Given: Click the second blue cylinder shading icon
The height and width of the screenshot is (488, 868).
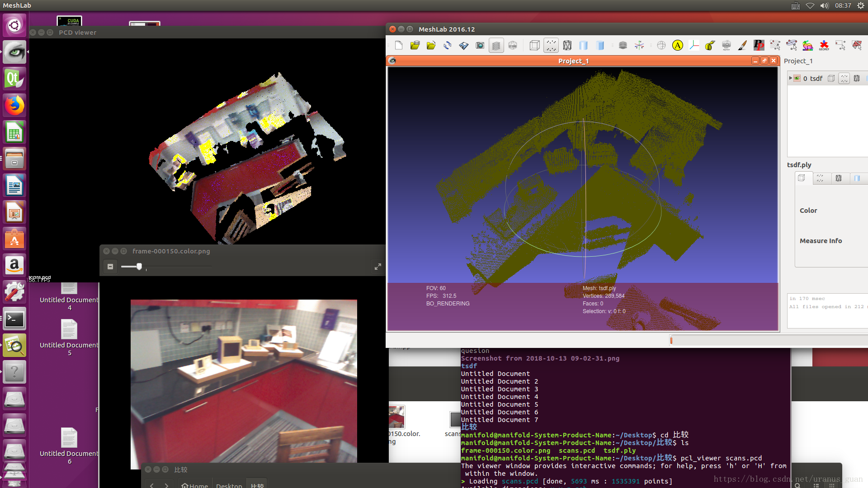Looking at the screenshot, I should (x=600, y=45).
